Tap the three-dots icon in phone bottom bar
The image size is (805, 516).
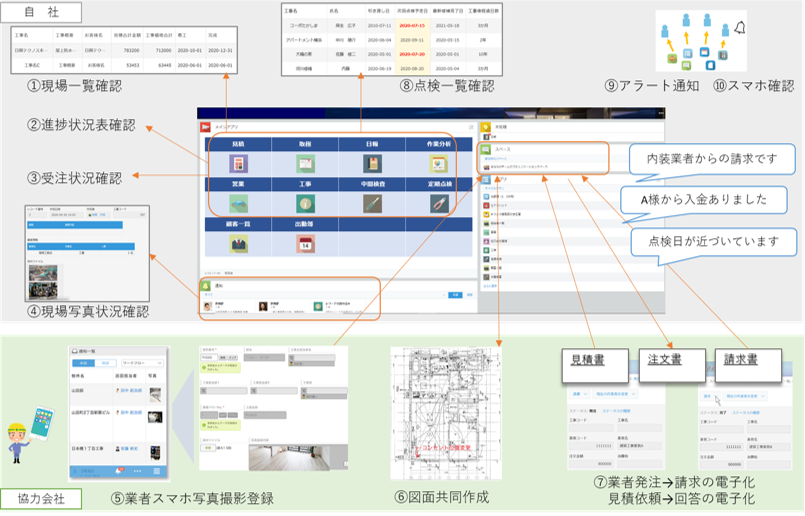point(137,471)
